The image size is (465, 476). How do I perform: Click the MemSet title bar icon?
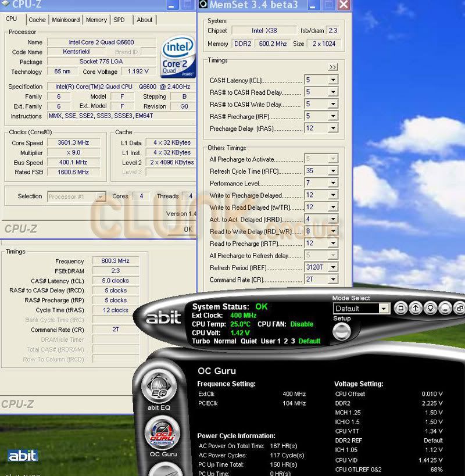(x=203, y=4)
